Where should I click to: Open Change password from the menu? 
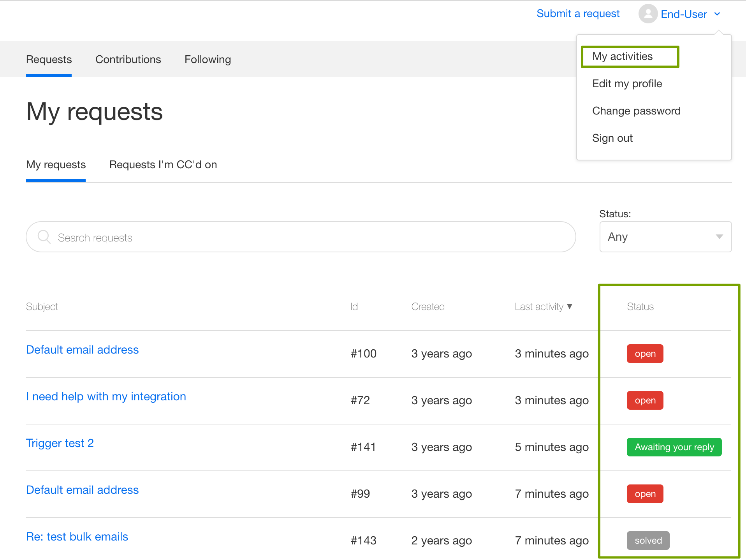tap(636, 111)
